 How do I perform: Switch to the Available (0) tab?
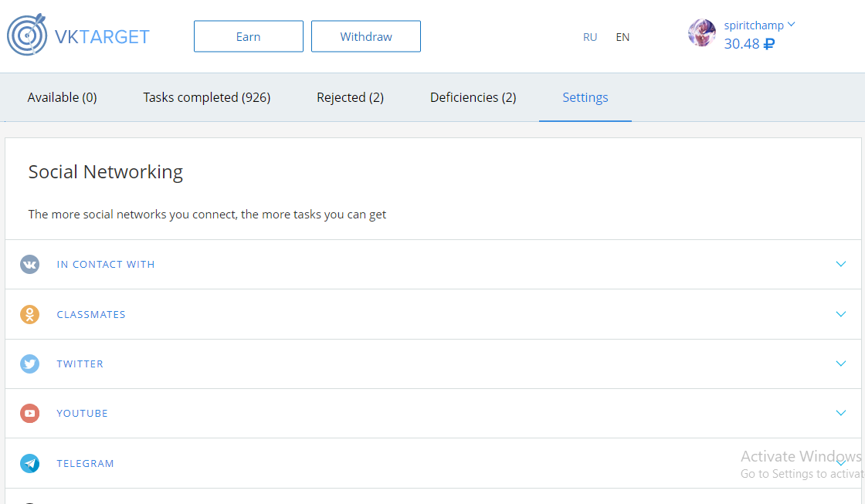(x=63, y=97)
